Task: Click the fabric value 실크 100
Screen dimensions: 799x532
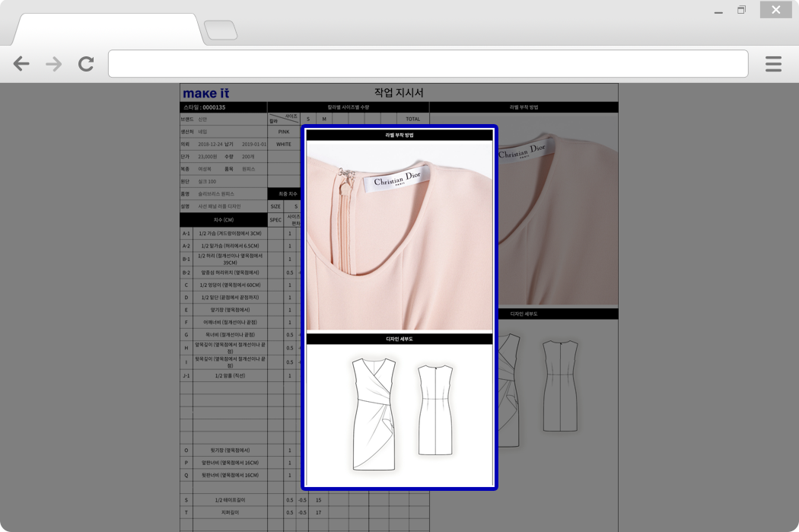Action: point(207,181)
